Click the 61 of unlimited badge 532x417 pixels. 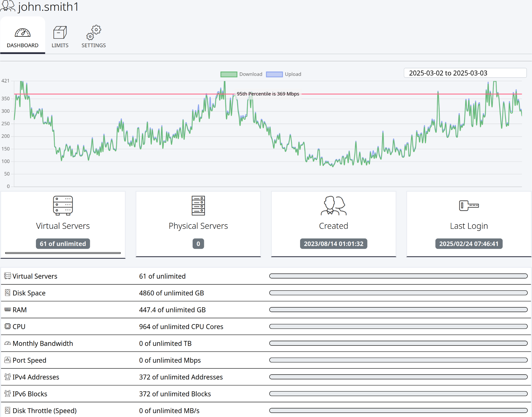(x=63, y=244)
